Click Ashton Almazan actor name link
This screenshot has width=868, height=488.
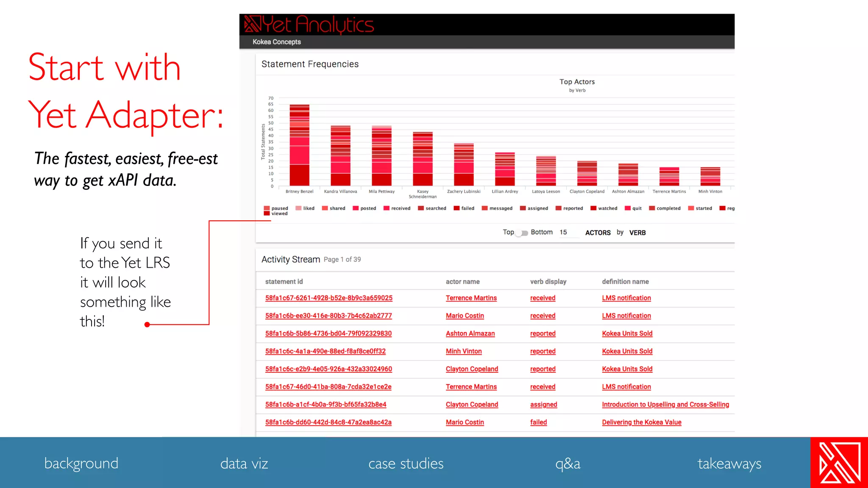coord(470,334)
